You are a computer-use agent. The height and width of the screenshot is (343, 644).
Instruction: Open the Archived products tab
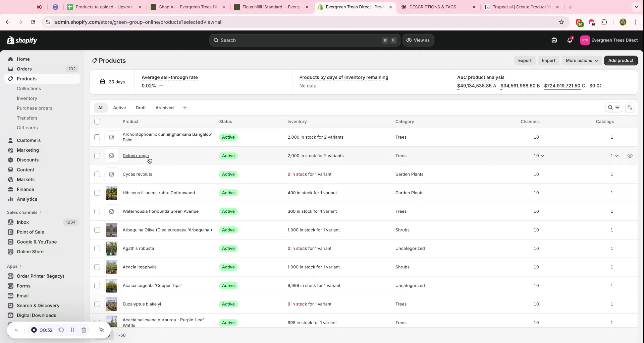164,108
